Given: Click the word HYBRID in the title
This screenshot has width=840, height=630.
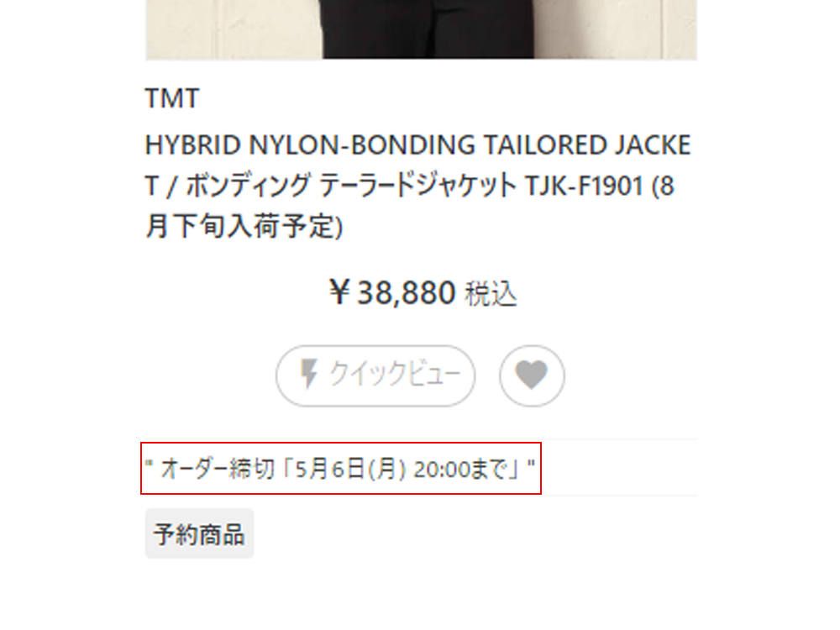Looking at the screenshot, I should click(x=193, y=145).
